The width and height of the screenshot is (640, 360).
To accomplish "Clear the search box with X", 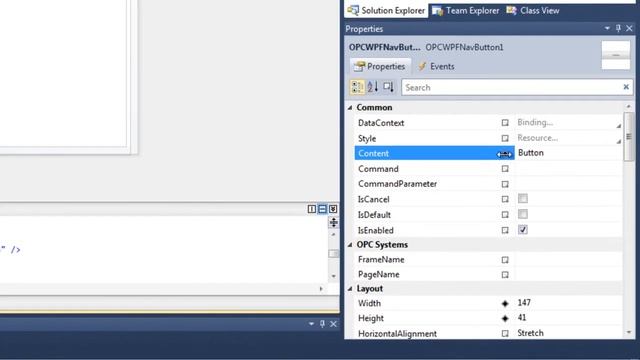I will point(626,87).
